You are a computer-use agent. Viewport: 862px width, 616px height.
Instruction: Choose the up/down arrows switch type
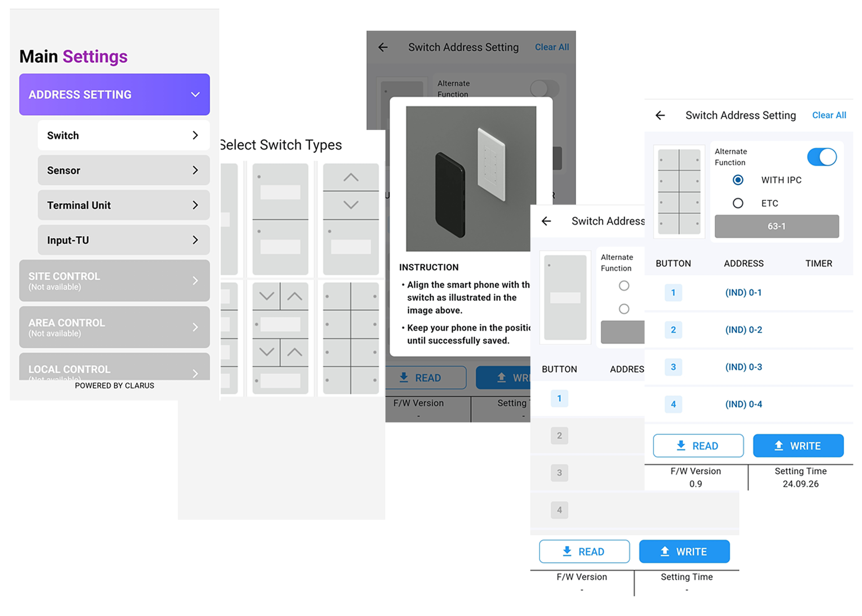coord(351,219)
